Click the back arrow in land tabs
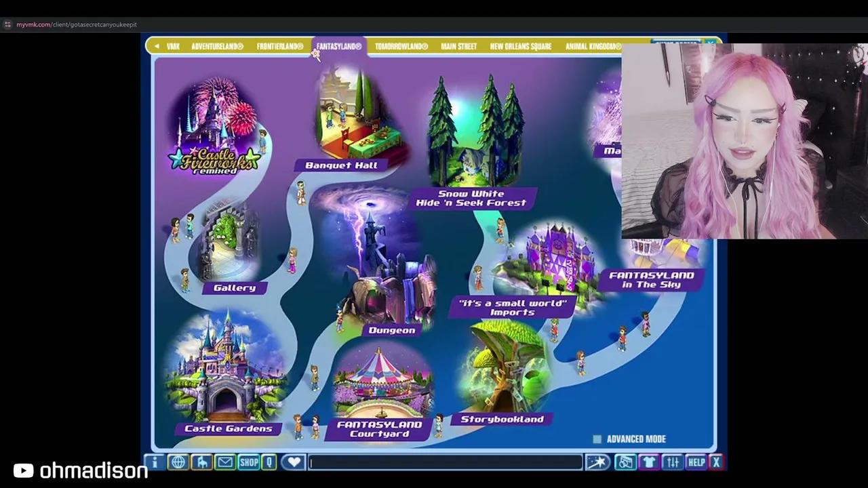 click(x=157, y=46)
